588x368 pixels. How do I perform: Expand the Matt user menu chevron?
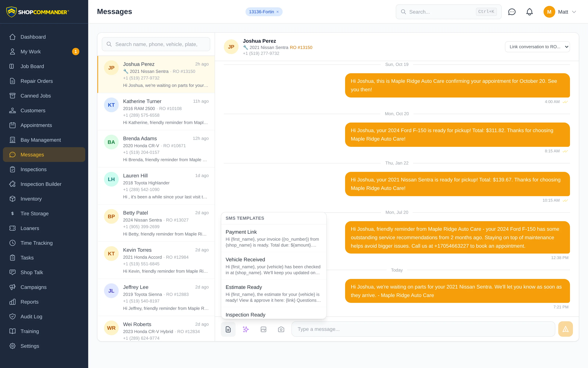coord(574,12)
